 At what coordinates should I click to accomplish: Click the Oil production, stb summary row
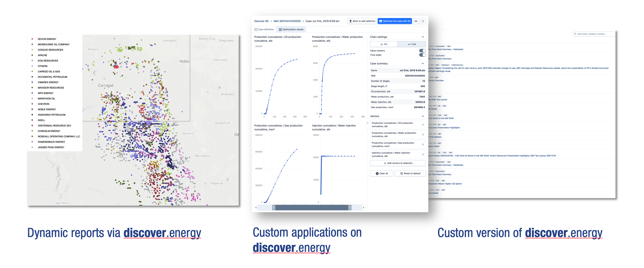coord(398,92)
